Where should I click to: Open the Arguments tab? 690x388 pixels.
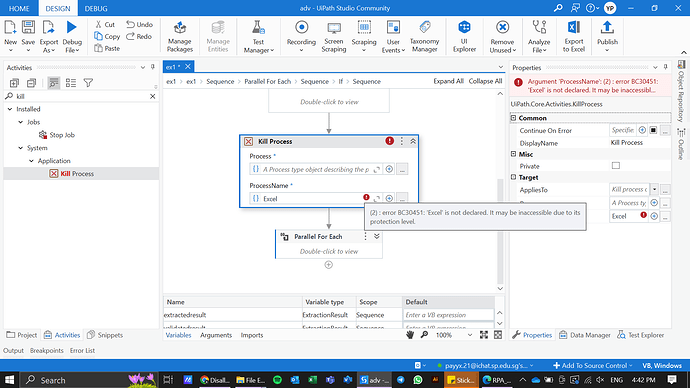pyautogui.click(x=216, y=335)
